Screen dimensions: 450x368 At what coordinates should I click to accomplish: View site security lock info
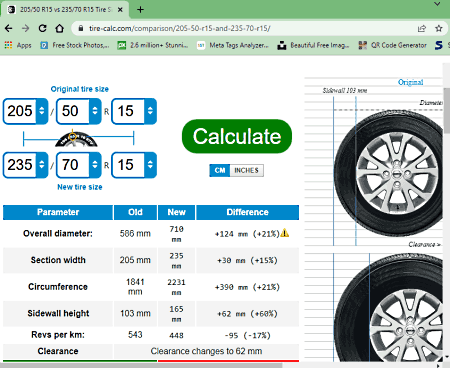tap(81, 28)
